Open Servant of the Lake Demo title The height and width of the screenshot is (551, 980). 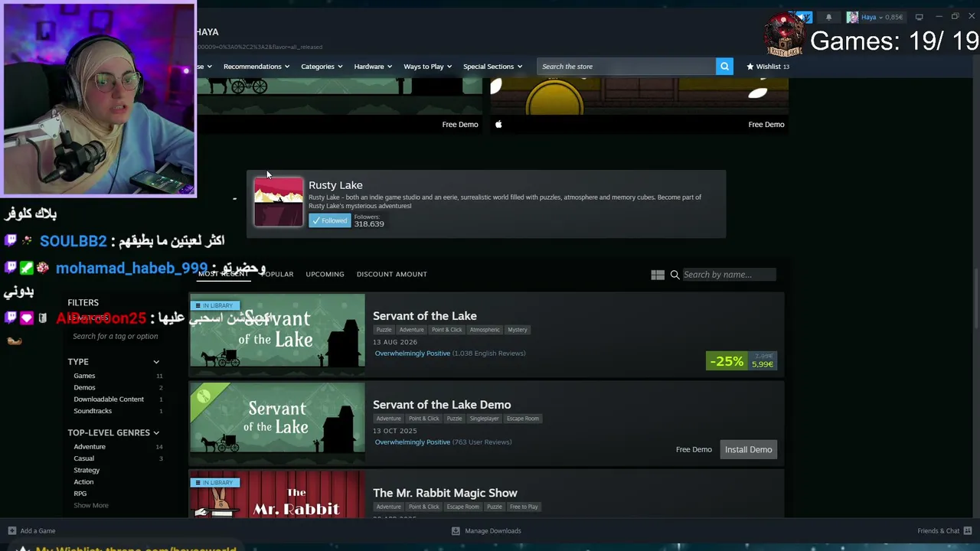point(442,405)
